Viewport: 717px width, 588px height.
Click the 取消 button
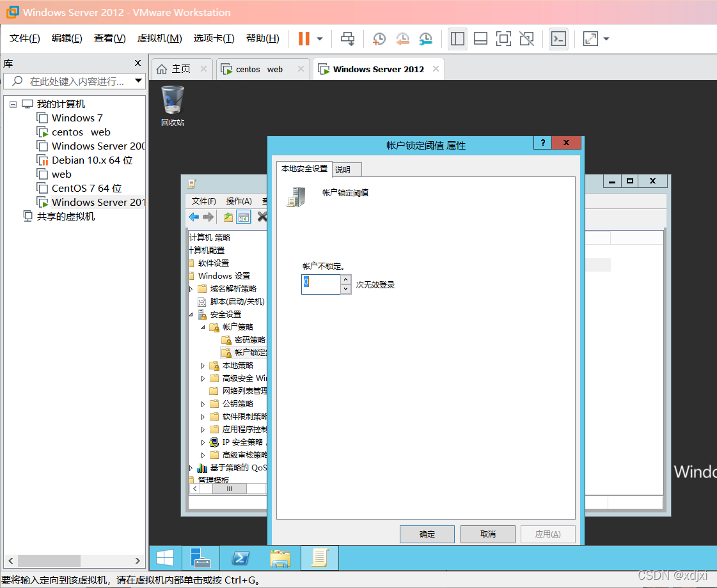tap(488, 534)
